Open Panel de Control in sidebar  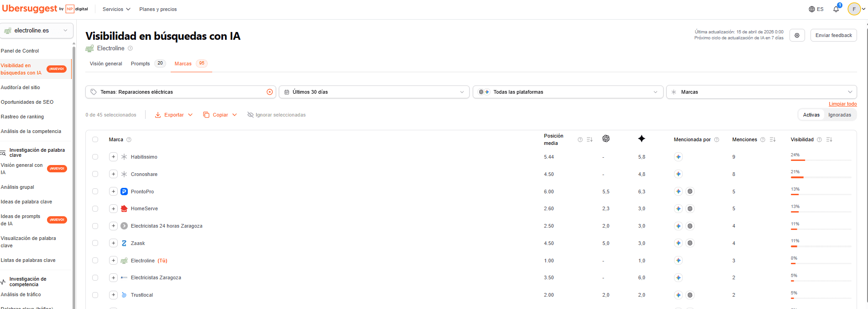coord(20,51)
